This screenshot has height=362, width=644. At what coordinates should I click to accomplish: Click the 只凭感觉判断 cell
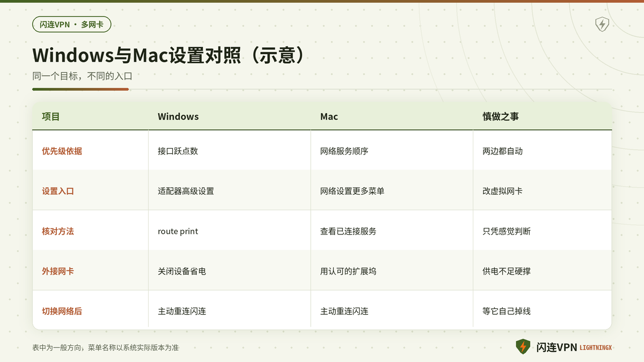click(x=507, y=231)
